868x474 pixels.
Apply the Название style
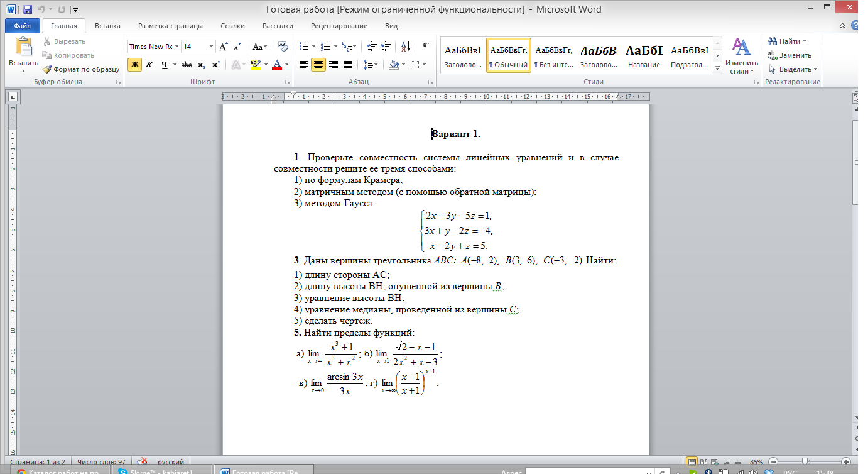[644, 55]
